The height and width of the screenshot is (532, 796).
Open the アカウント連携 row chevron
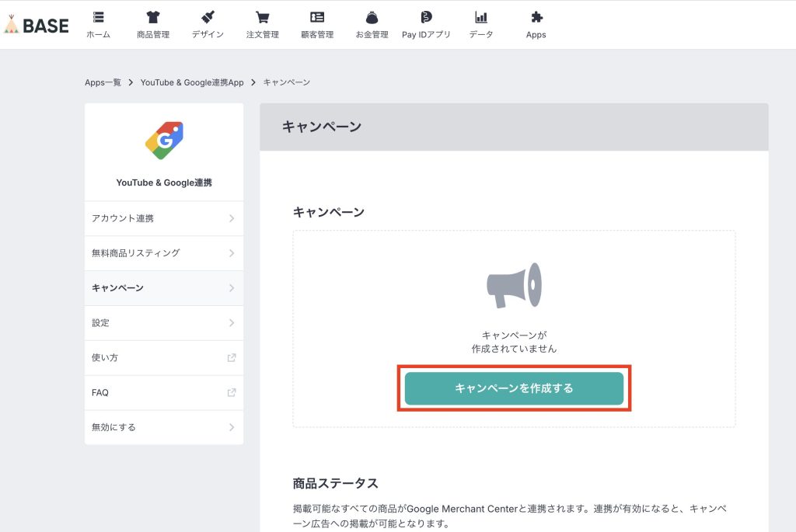(232, 218)
